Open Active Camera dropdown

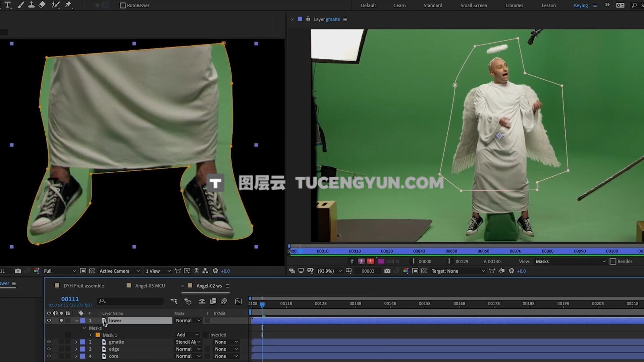click(119, 271)
